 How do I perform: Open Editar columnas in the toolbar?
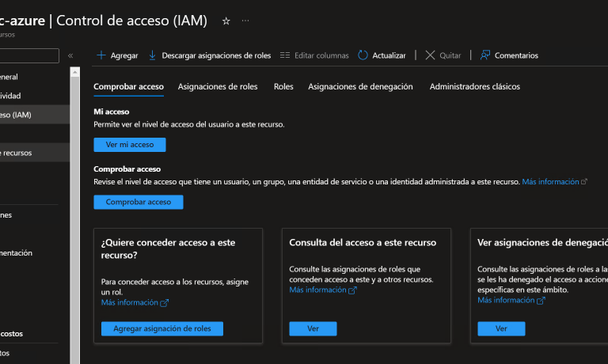pos(314,55)
